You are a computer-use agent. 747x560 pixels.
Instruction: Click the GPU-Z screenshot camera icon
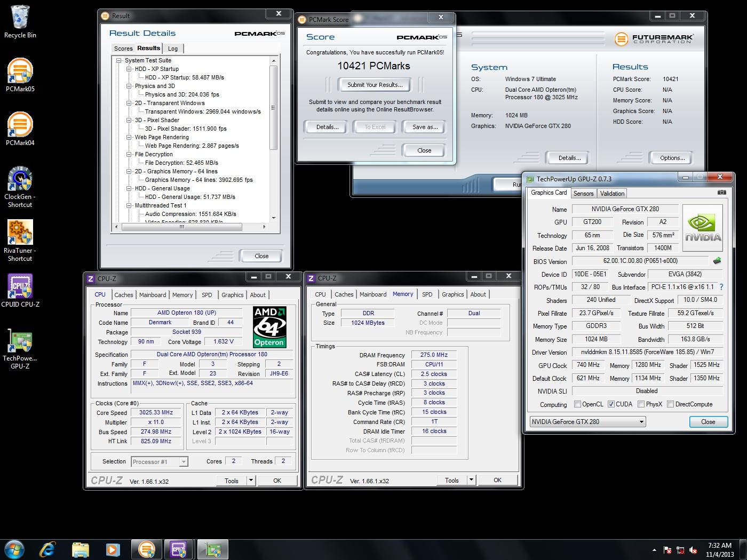(x=721, y=193)
